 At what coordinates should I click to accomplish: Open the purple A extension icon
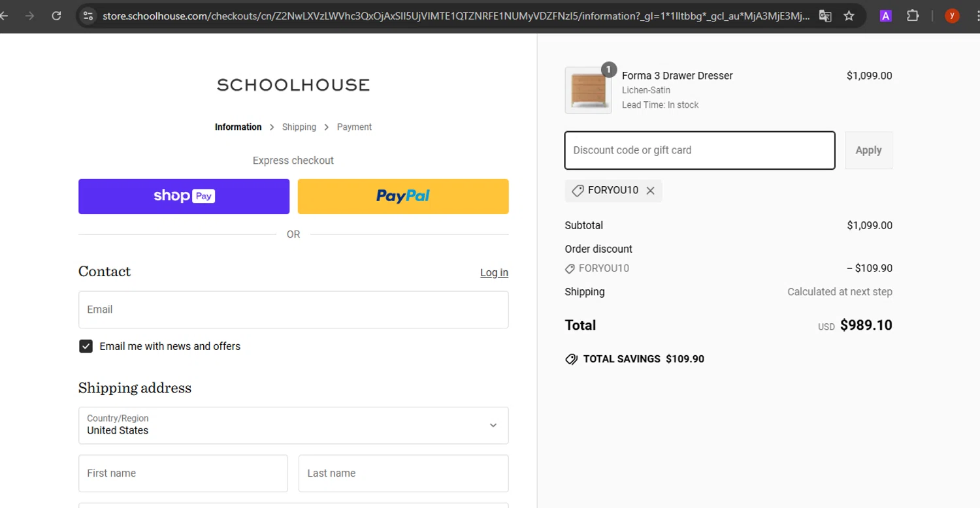(885, 16)
